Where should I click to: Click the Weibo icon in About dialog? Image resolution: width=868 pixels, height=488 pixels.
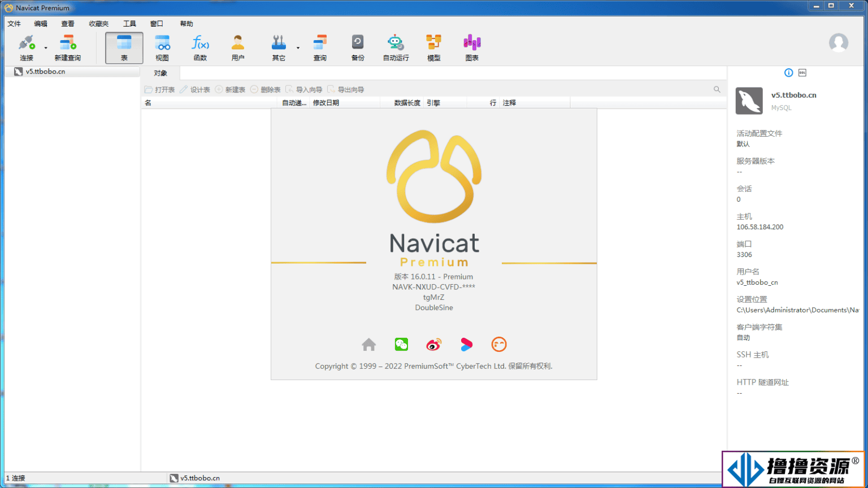pos(433,344)
